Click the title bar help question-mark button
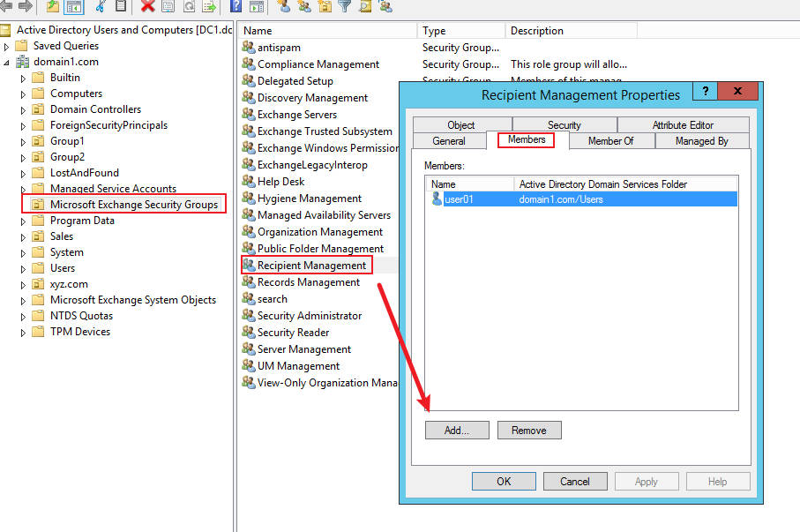Image resolution: width=800 pixels, height=532 pixels. point(705,92)
